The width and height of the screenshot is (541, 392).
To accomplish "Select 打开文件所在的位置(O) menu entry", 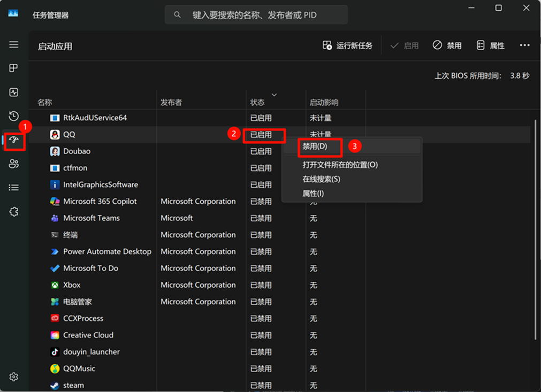I will 340,165.
